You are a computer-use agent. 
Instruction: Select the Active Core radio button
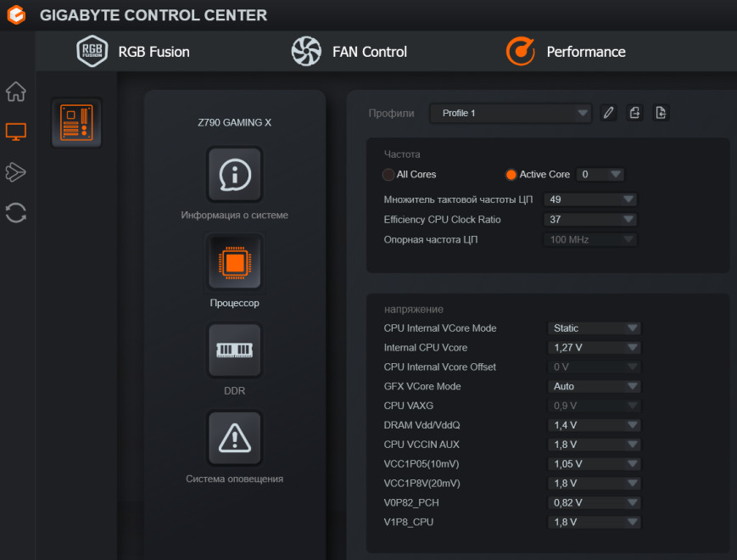click(x=511, y=175)
